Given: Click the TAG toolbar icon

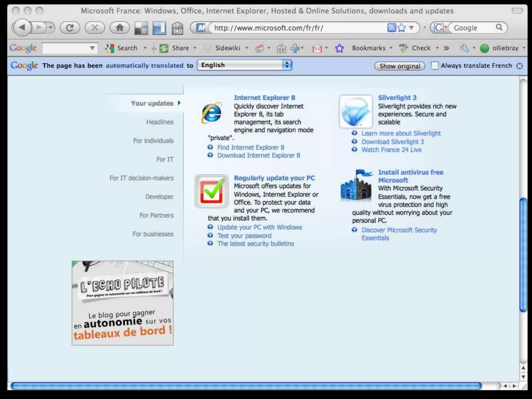Looking at the screenshot, I should pyautogui.click(x=177, y=28).
